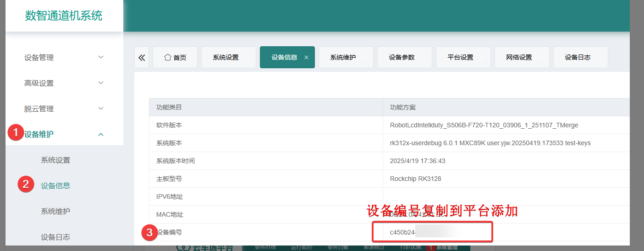
Task: Click red step marker 1 beside 设备维护
Action: (16, 133)
